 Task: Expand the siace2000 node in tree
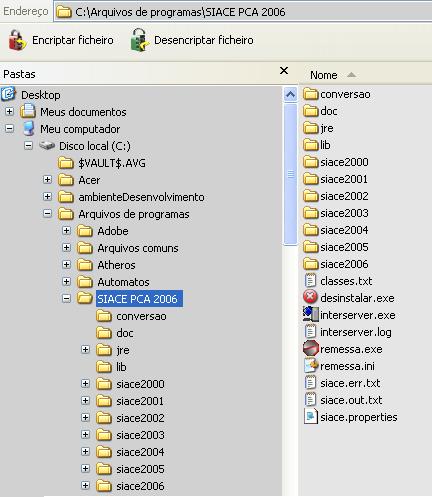[86, 383]
